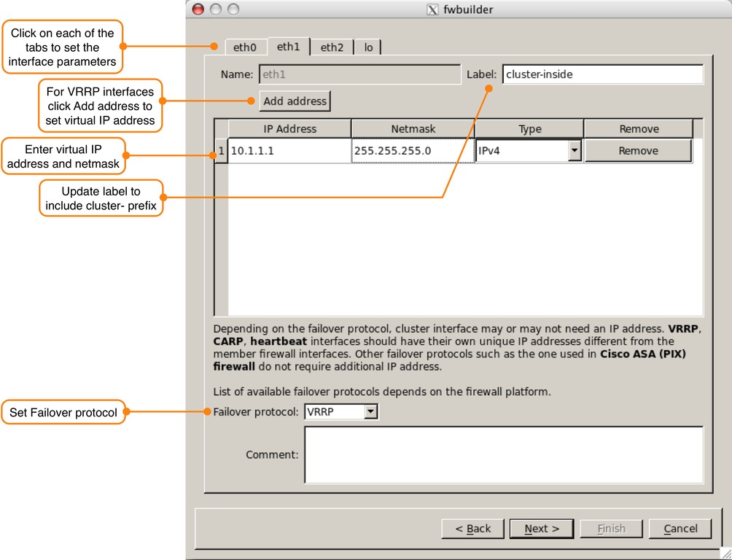This screenshot has width=732, height=560.
Task: Click the Type column header
Action: click(x=529, y=129)
